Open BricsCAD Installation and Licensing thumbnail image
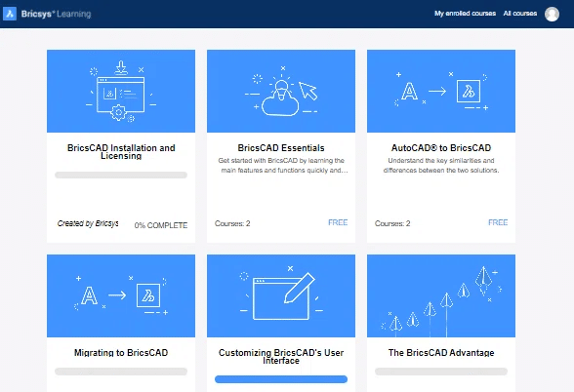This screenshot has width=574, height=392. [x=121, y=91]
